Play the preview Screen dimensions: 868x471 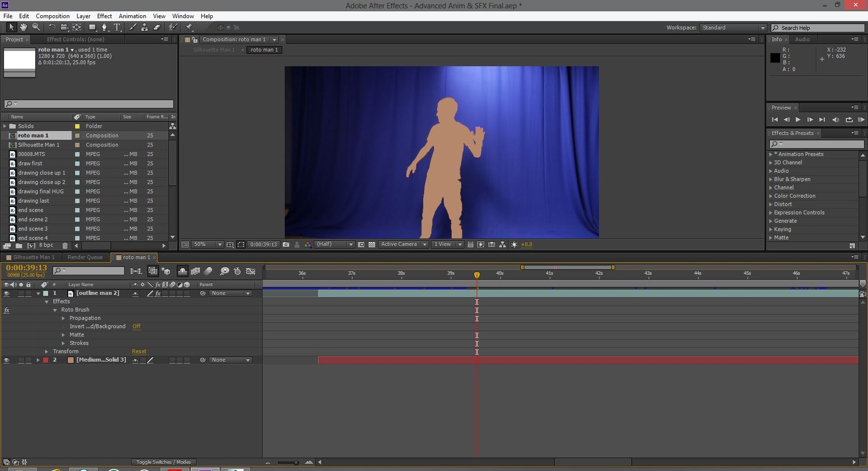pyautogui.click(x=797, y=120)
